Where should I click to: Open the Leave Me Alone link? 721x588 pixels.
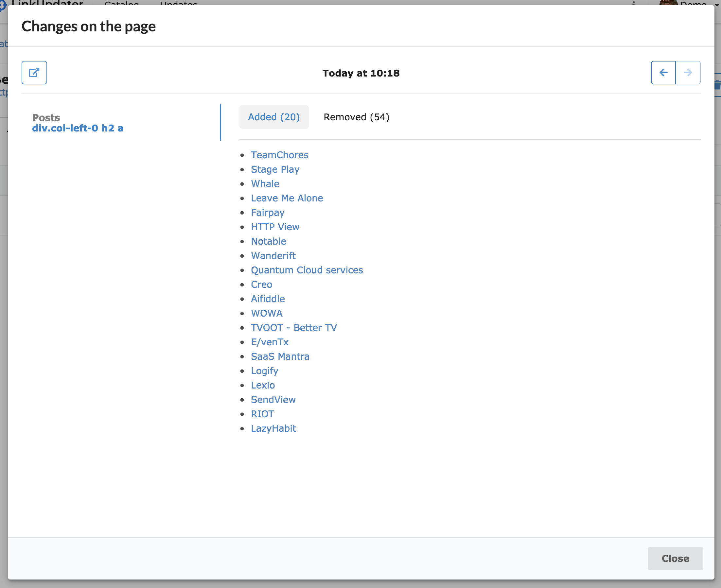click(x=287, y=198)
